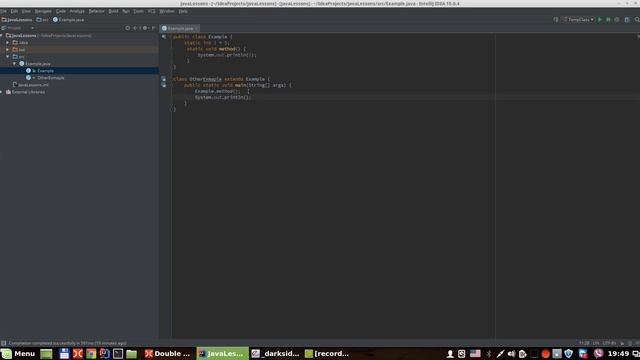Click on method name in static void method()

[227, 49]
